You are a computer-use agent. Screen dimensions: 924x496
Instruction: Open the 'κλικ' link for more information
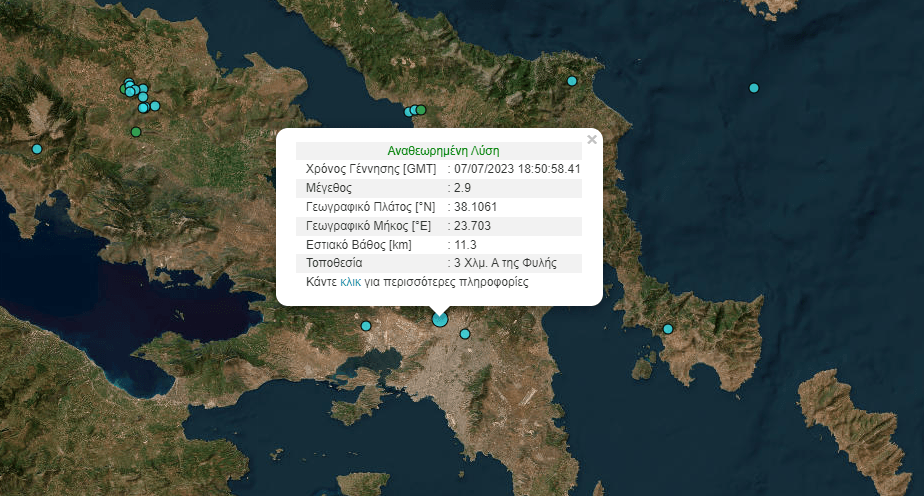(x=350, y=283)
